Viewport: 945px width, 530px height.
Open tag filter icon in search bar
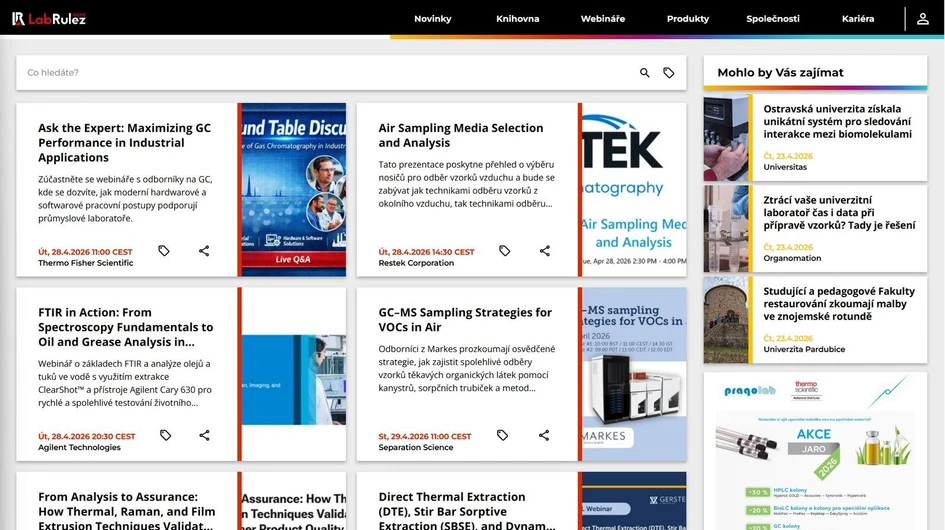669,73
